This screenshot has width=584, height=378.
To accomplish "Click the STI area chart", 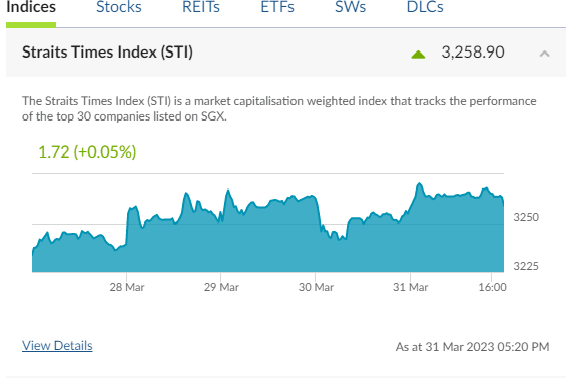I will (268, 227).
